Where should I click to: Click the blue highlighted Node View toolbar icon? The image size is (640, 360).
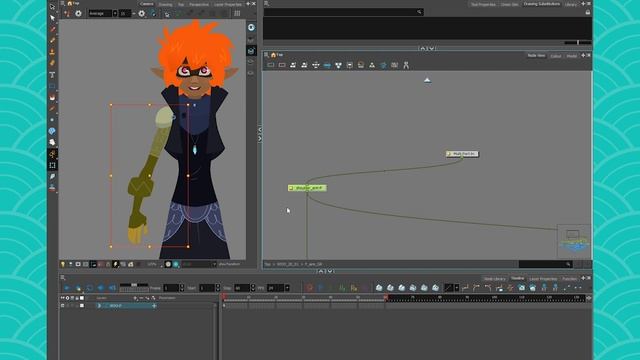[327, 65]
